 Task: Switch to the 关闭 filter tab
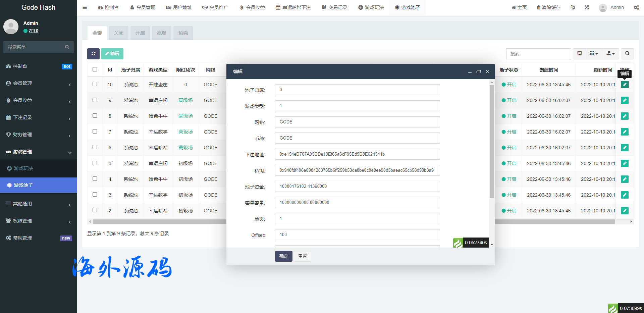click(118, 33)
